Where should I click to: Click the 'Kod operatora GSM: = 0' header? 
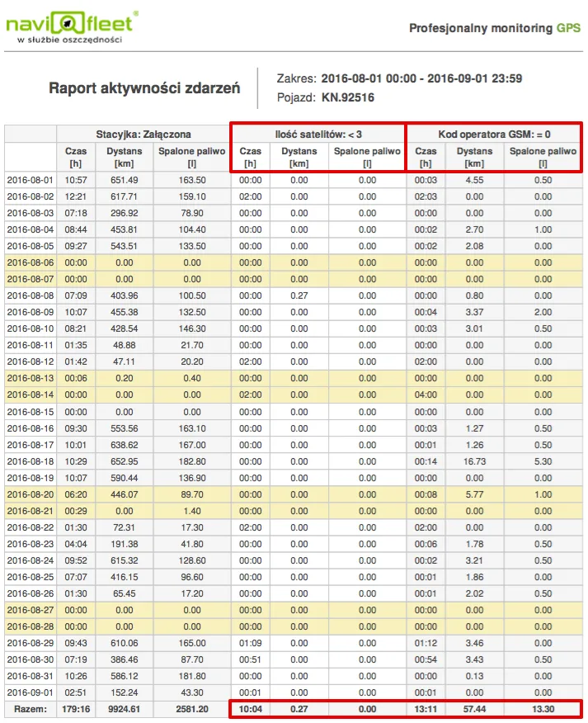(494, 135)
